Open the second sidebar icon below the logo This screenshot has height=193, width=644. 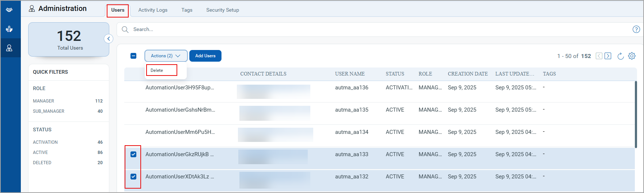(x=10, y=29)
